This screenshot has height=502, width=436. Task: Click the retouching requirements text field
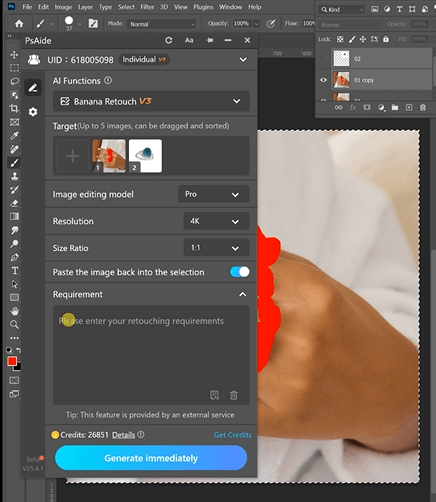151,355
